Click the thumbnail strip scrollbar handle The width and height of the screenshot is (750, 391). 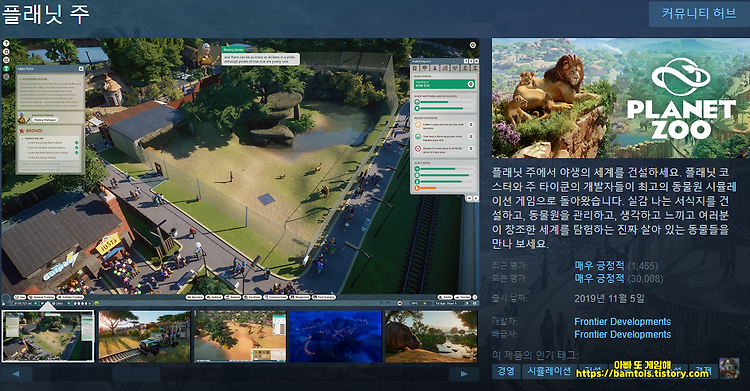(x=135, y=374)
